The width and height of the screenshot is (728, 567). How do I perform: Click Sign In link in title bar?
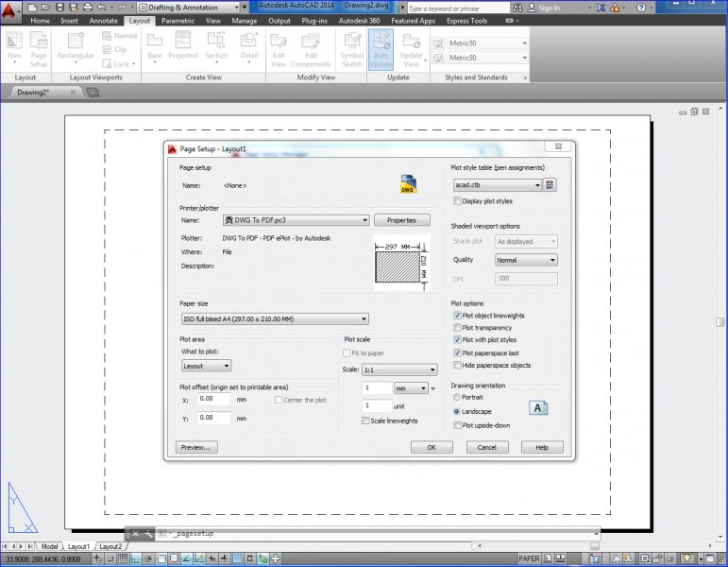550,8
